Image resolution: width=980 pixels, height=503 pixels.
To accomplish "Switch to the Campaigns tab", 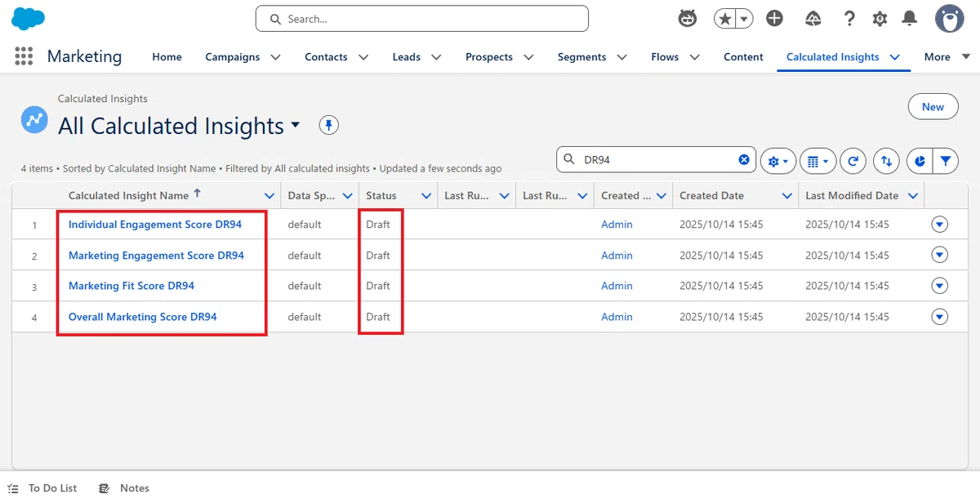I will tap(232, 57).
